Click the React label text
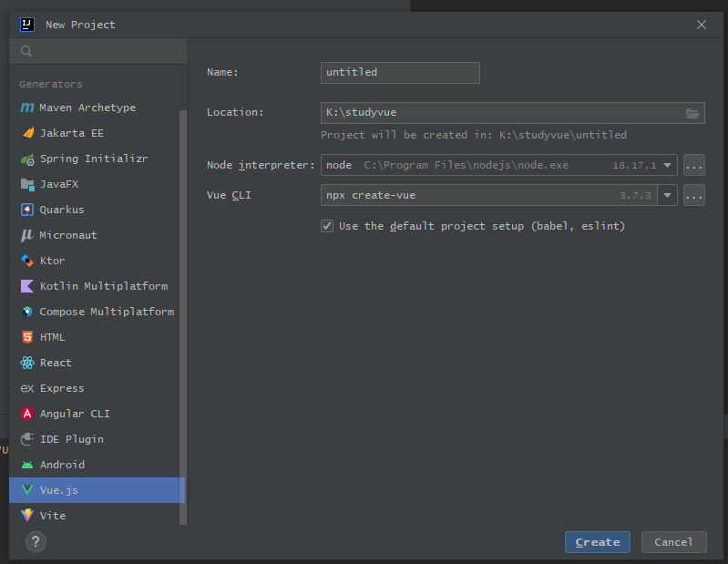Viewport: 728px width, 564px height. click(56, 363)
